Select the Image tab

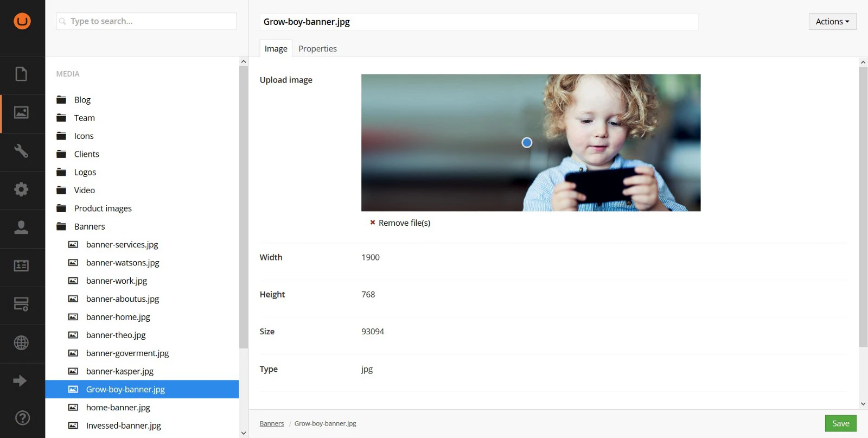click(276, 49)
